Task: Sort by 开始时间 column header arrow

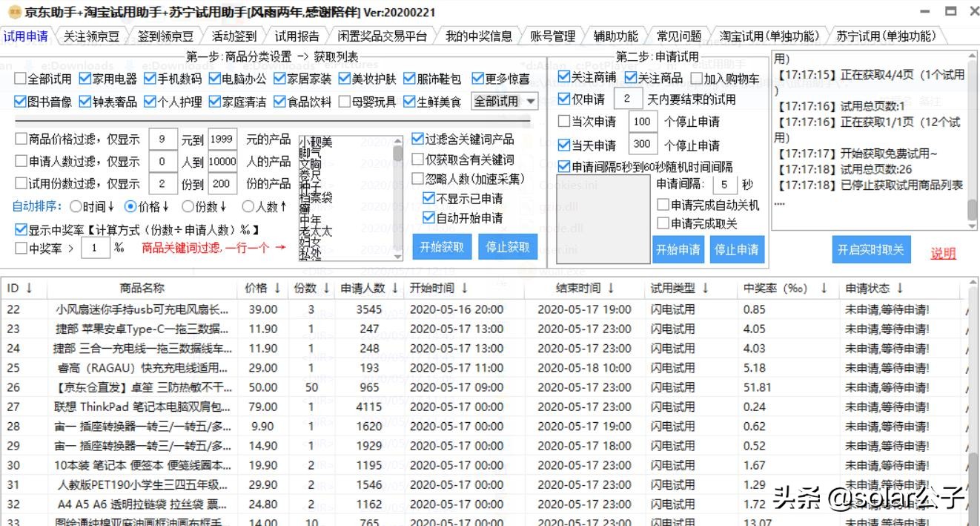Action: [464, 288]
